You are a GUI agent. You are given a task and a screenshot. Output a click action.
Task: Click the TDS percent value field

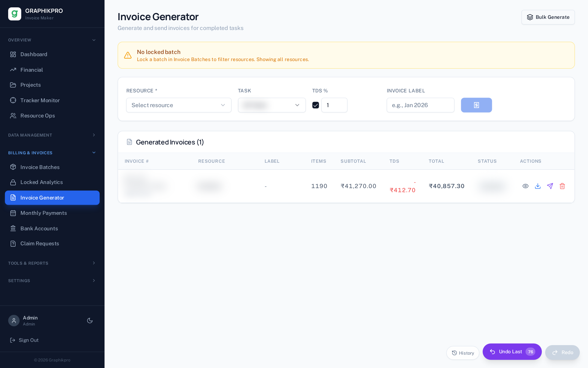pyautogui.click(x=334, y=105)
